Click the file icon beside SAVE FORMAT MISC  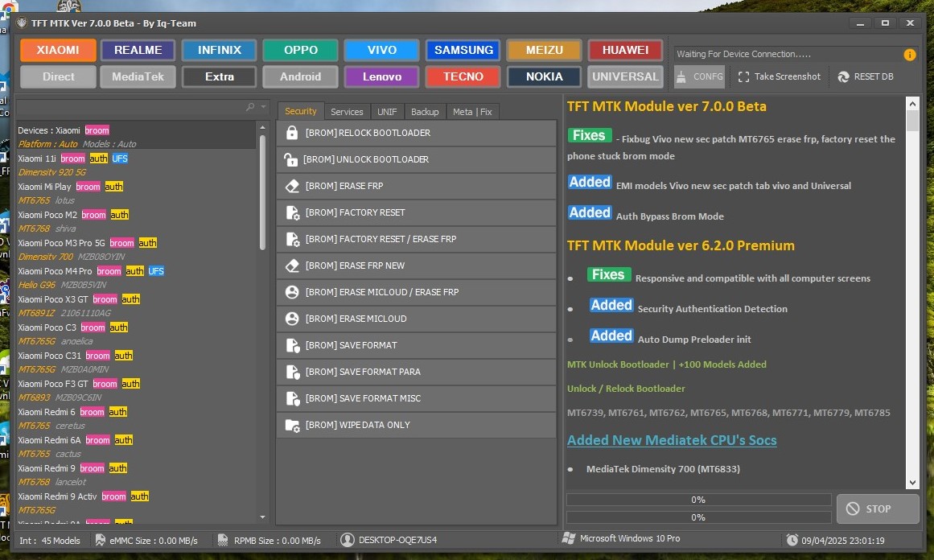[x=293, y=398]
